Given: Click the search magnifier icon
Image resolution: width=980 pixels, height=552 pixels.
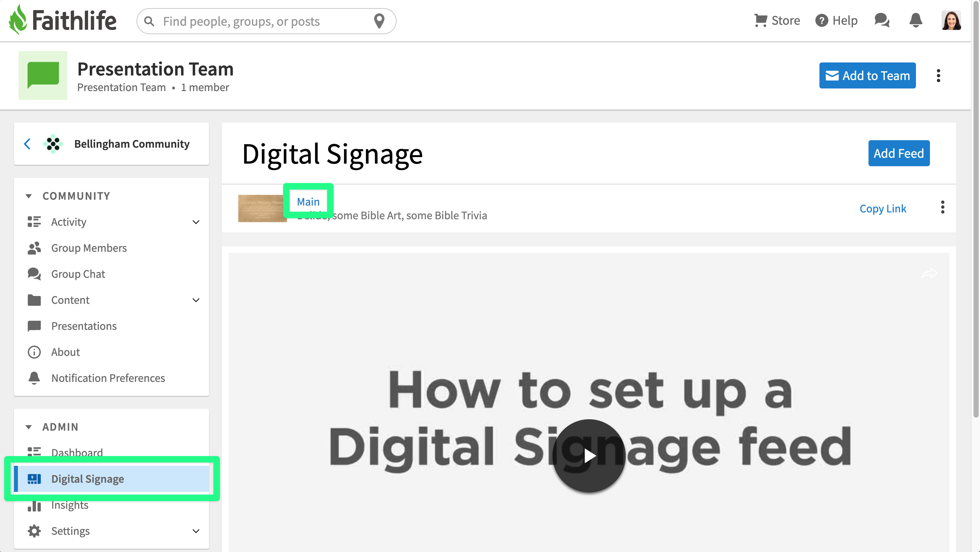Looking at the screenshot, I should coord(150,21).
